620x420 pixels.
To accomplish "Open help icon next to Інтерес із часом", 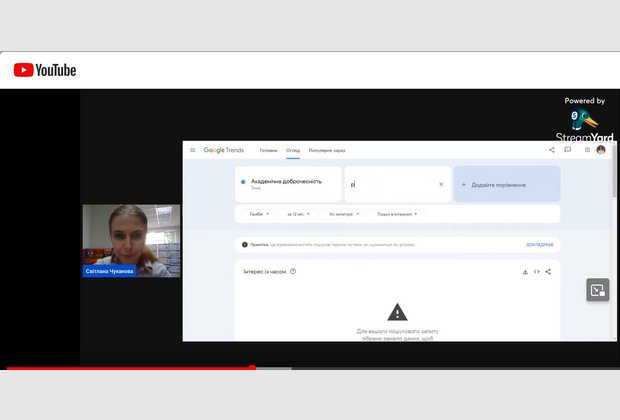I will [x=293, y=271].
